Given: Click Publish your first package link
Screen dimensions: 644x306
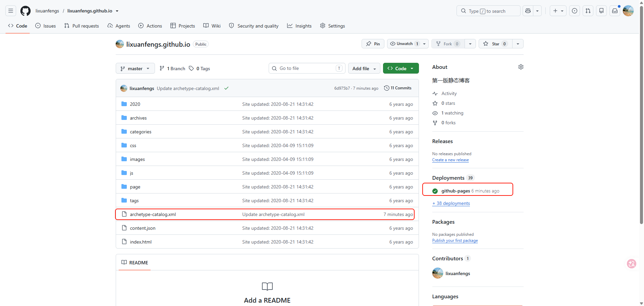Looking at the screenshot, I should coord(455,241).
